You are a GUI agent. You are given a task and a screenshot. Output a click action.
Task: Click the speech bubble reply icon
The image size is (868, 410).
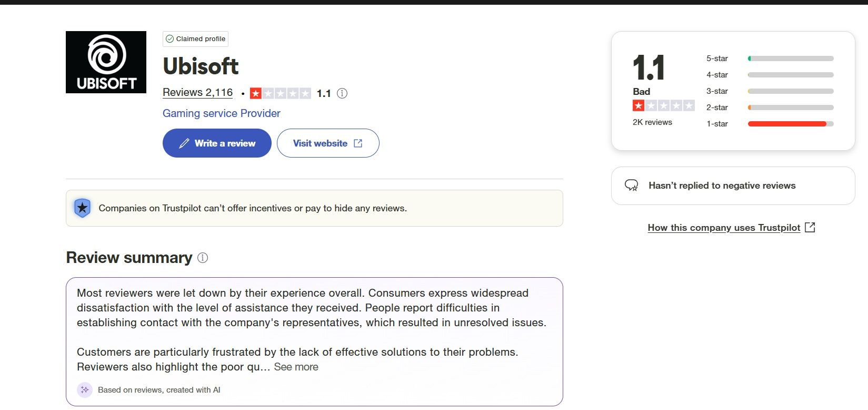tap(631, 186)
